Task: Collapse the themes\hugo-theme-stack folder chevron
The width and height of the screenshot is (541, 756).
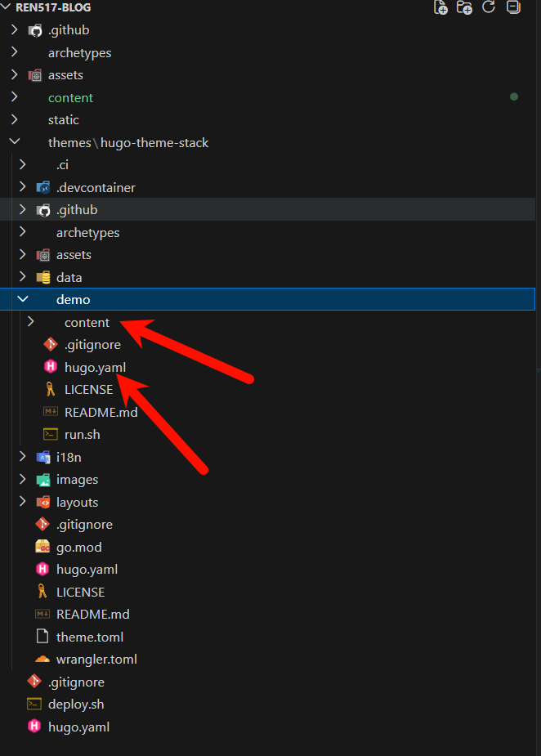Action: (14, 142)
